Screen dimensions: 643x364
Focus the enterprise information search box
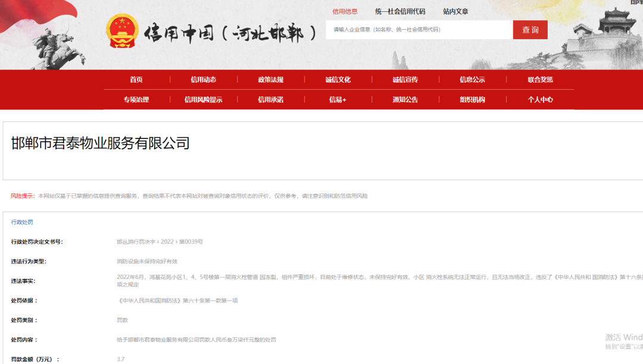tap(419, 30)
